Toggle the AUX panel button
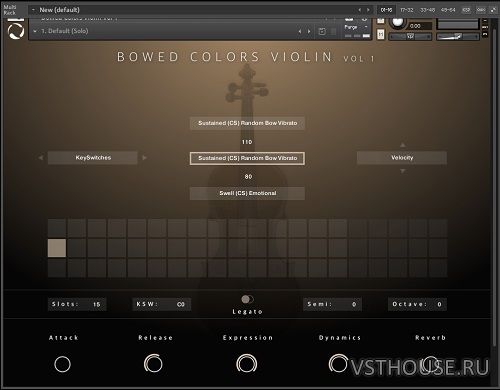500x390 pixels. (485, 27)
